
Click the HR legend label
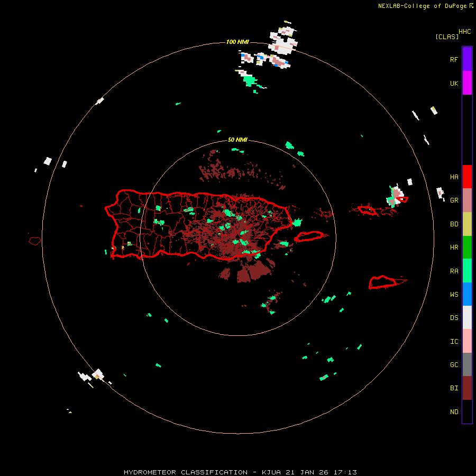pos(454,248)
